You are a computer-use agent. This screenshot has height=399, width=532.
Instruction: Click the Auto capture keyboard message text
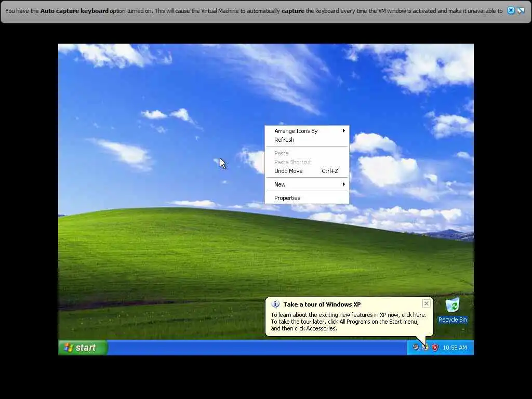[254, 11]
